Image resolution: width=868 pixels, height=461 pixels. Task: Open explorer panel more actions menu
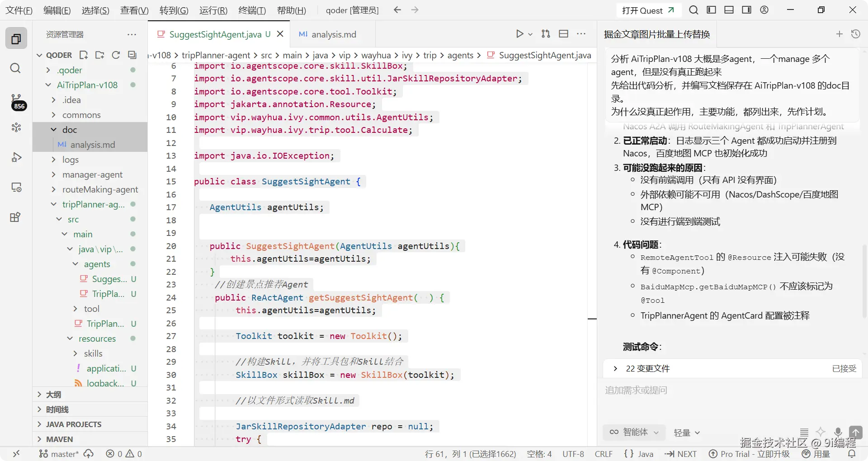click(x=132, y=34)
